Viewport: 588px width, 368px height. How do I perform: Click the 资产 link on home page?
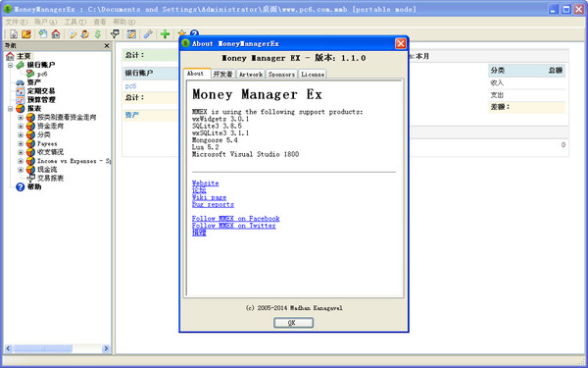pos(132,115)
